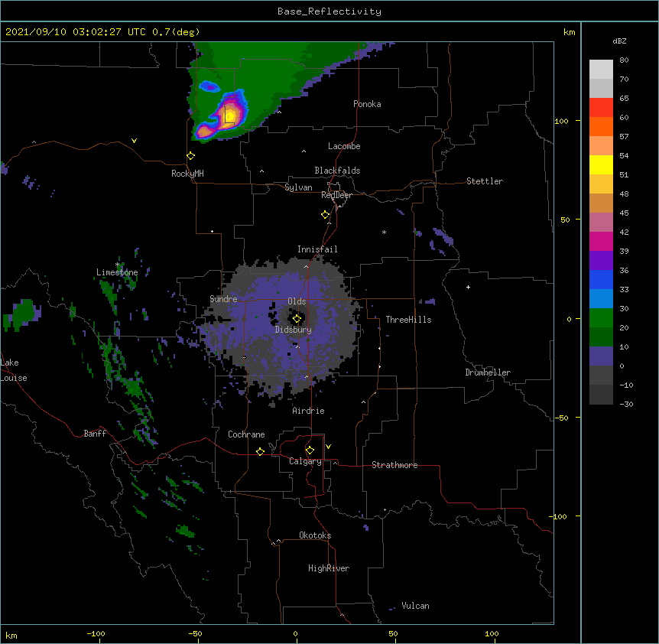Click the intense storm core northwest of Ponoka
This screenshot has height=644, width=659.
[x=230, y=115]
